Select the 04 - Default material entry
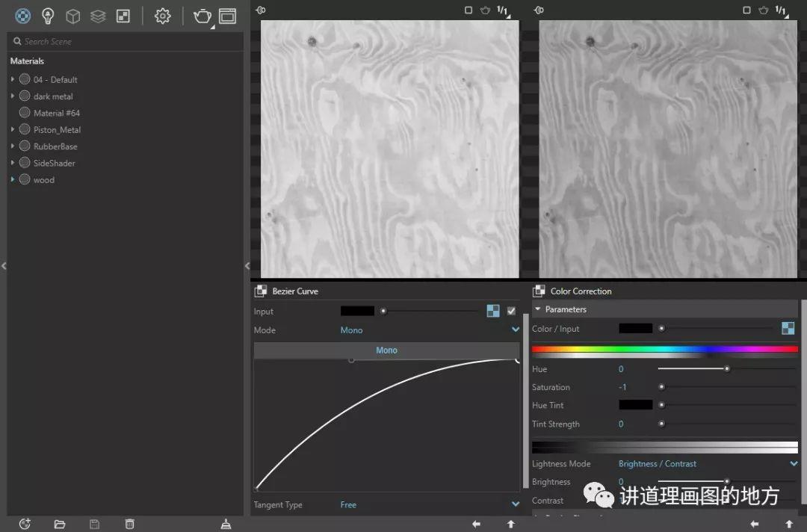The image size is (807, 532). pos(55,80)
